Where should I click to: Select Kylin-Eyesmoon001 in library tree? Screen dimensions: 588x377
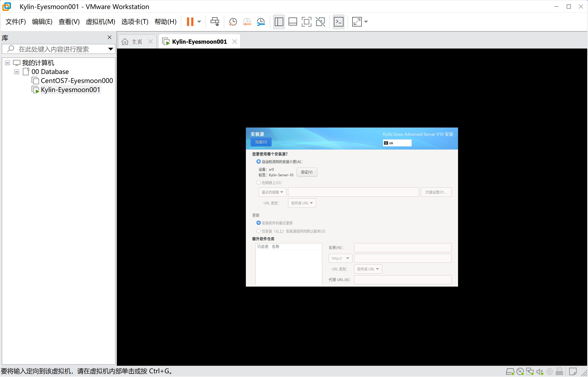(x=71, y=90)
